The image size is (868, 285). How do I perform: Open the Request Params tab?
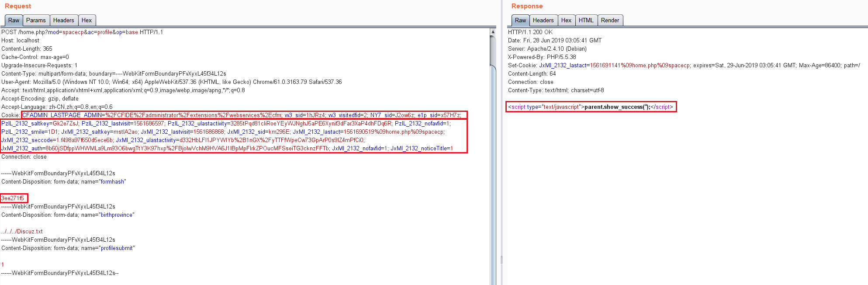point(36,20)
